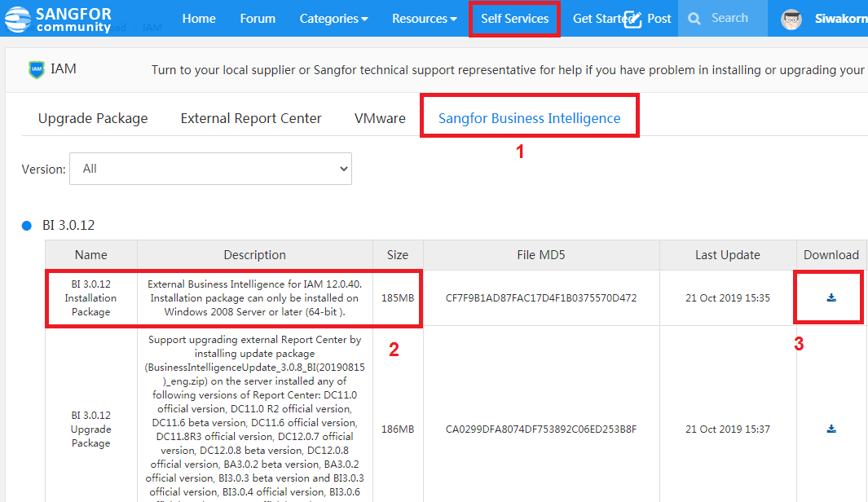Click the Sangfor Community logo
868x502 pixels.
click(58, 19)
